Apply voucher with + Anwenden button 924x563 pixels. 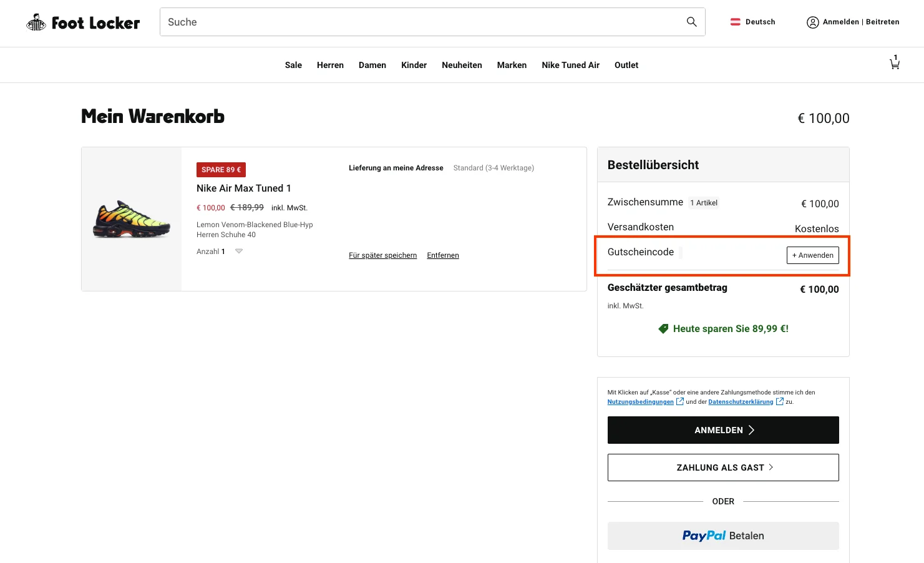tap(812, 255)
